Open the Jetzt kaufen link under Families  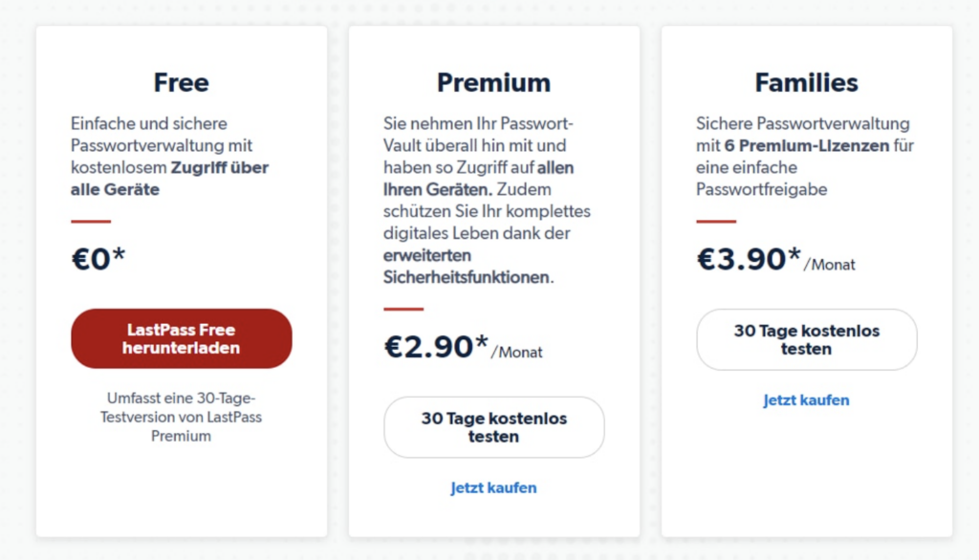click(806, 400)
